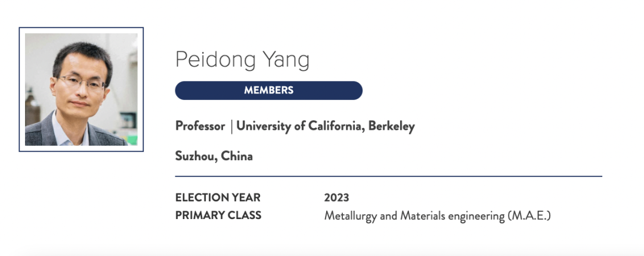Screen dimensions: 644x256
Task: Click the vertical bar after Professor
Action: coord(231,126)
